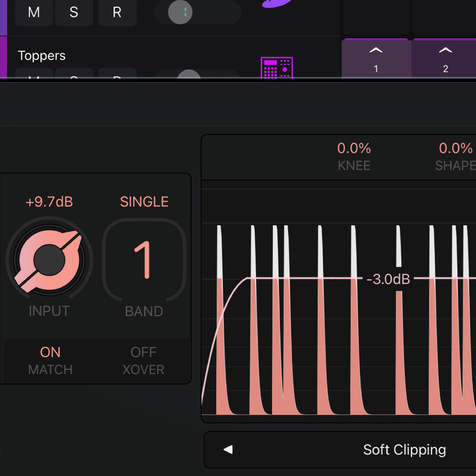Expand the chevron above cell column 2
Screen dimensions: 476x476
pyautogui.click(x=445, y=50)
